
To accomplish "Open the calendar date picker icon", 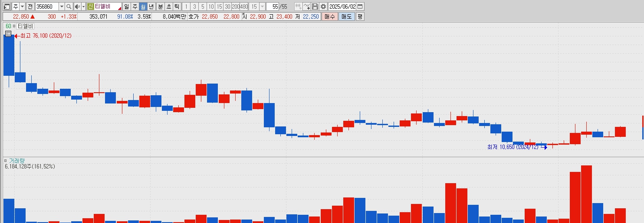I will pyautogui.click(x=360, y=6).
